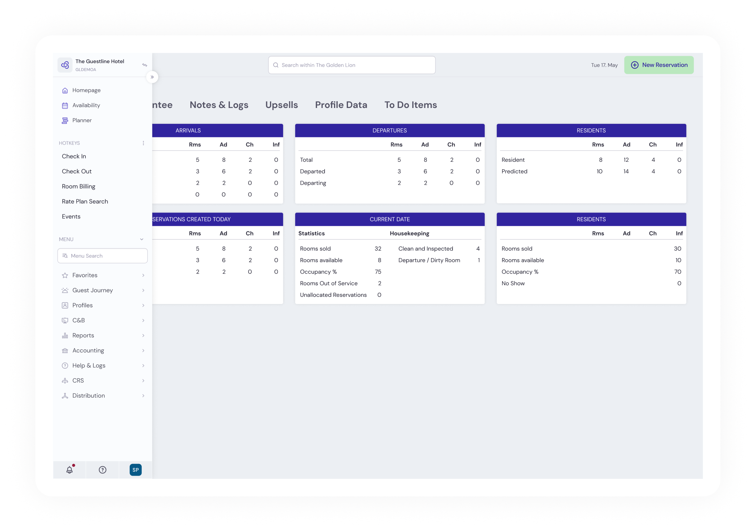Viewport: 756px width, 532px height.
Task: Focus the Menu Search field
Action: (102, 256)
